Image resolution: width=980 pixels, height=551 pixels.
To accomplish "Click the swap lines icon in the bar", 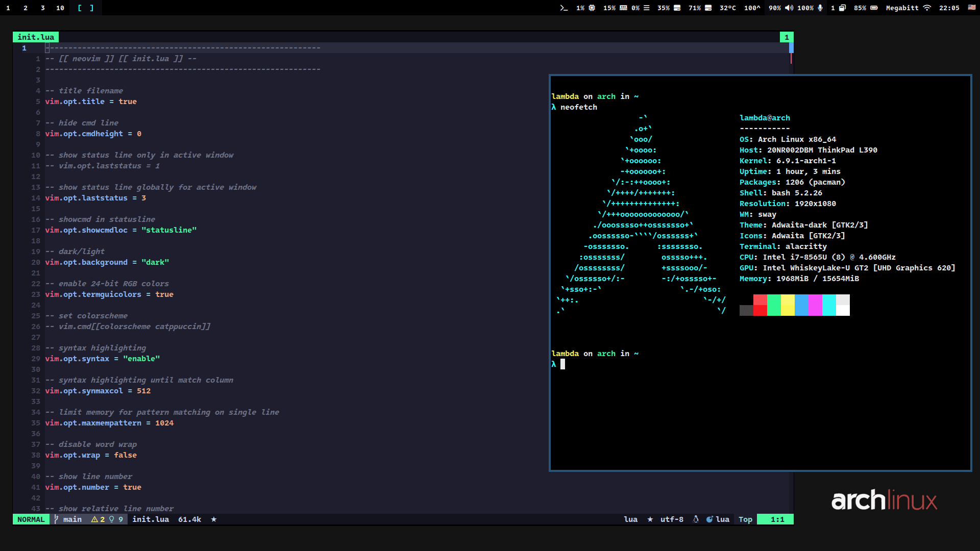I will pyautogui.click(x=647, y=8).
